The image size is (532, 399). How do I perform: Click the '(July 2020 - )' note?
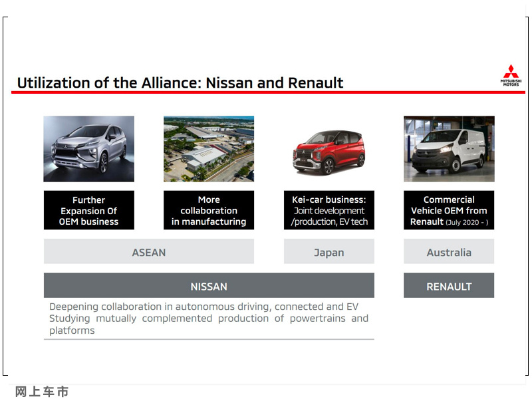(467, 223)
